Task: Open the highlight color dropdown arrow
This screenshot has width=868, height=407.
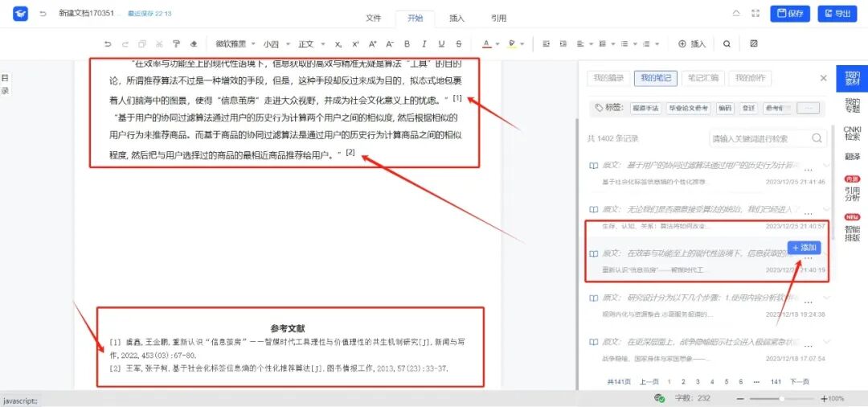Action: (522, 43)
